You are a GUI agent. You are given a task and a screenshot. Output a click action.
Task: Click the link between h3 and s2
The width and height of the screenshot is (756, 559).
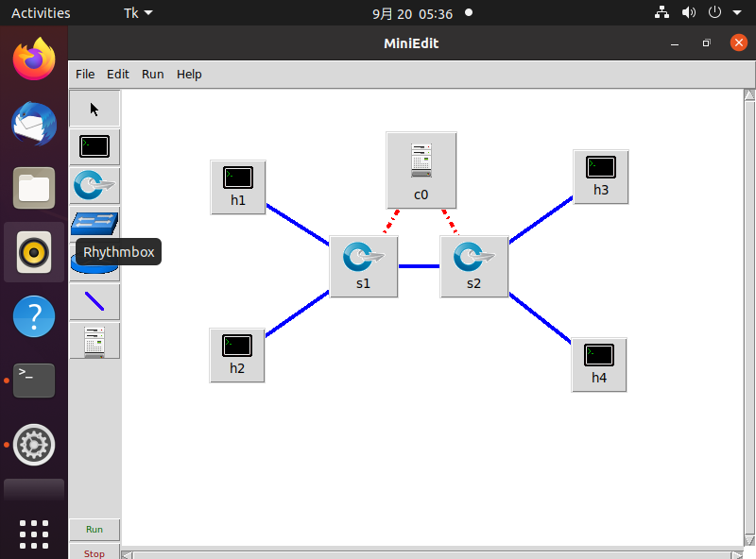pos(541,219)
